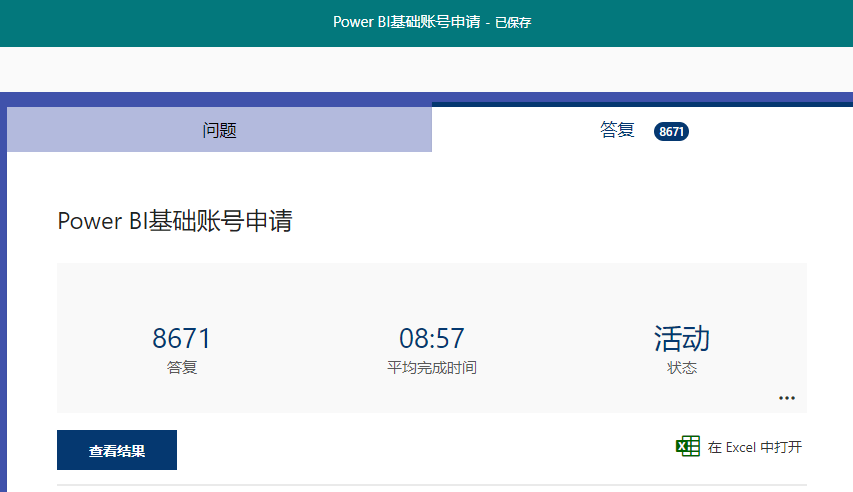The width and height of the screenshot is (853, 492).
Task: Click the 查看结果 button
Action: [x=117, y=450]
